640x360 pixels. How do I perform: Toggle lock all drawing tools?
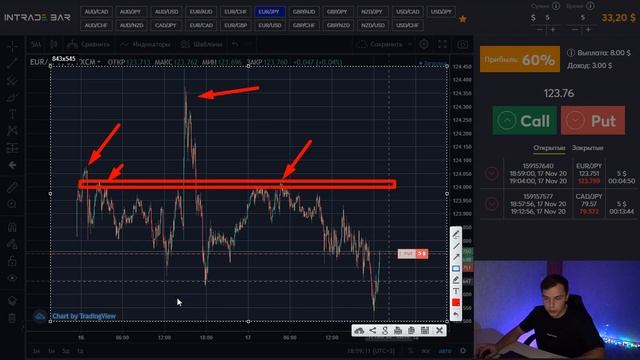[12, 261]
